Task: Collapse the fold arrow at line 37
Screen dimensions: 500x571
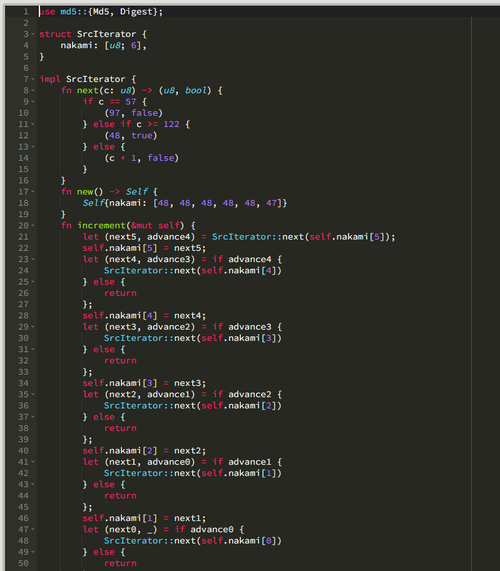Action: 33,417
